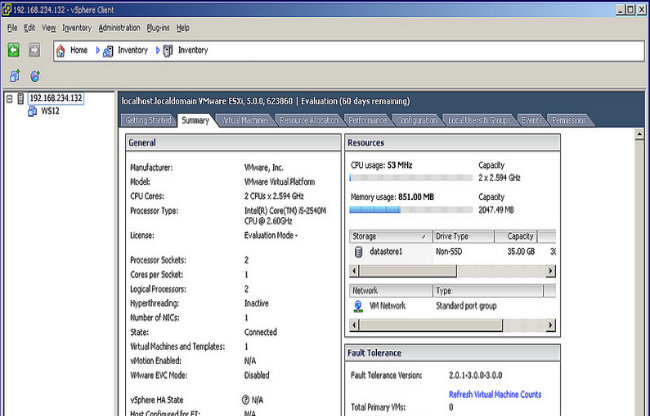Open the Performance tab
The image size is (650, 416).
367,120
